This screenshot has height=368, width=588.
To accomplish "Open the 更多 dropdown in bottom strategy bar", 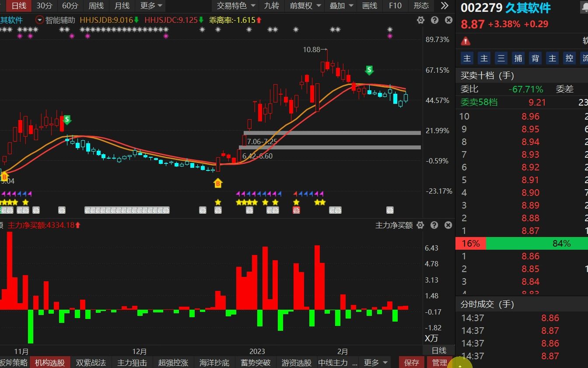I will 375,363.
